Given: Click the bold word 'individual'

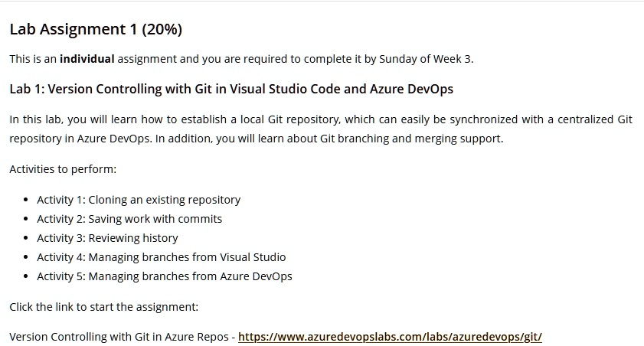Looking at the screenshot, I should (x=87, y=59).
